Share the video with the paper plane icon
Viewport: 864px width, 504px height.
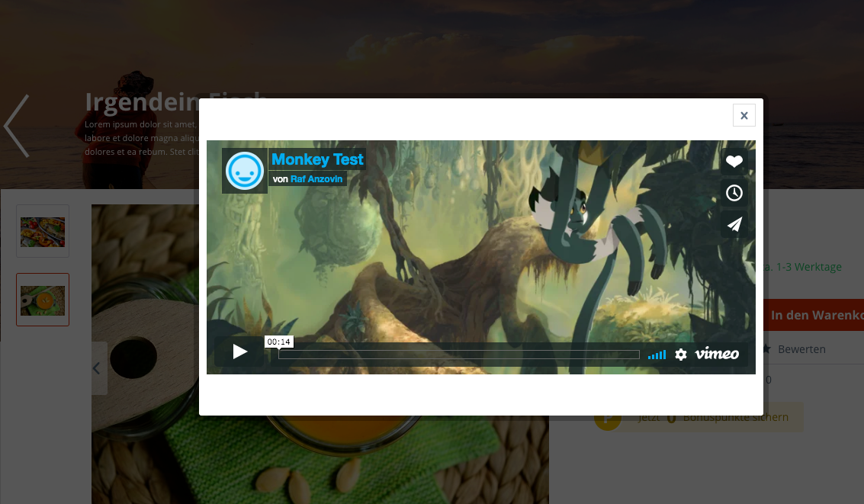click(x=734, y=224)
